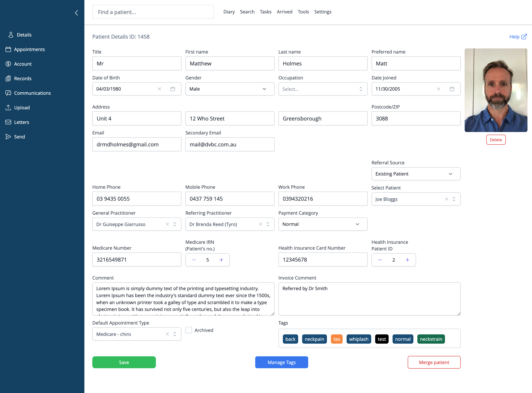Tick the Archived checkbox
The image size is (532, 393).
(189, 330)
